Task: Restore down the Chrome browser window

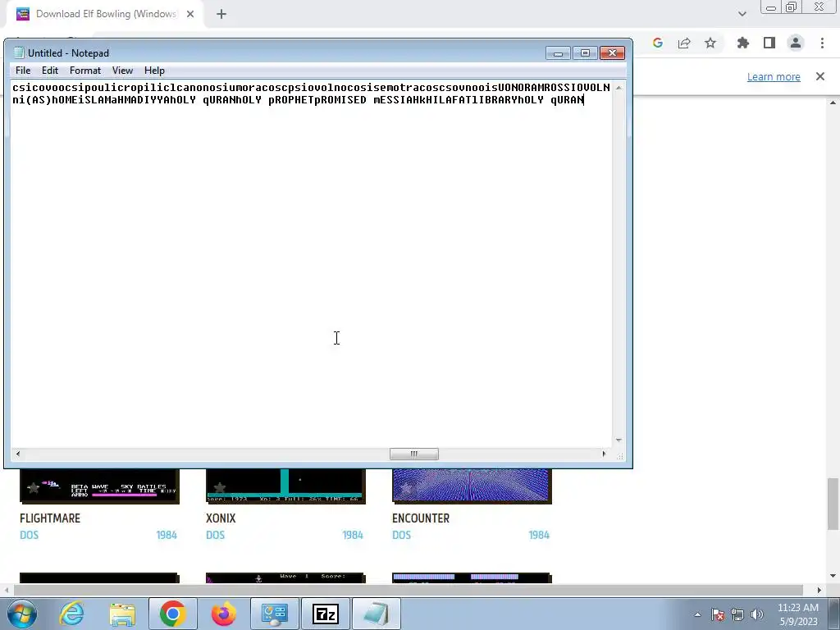Action: 792,7
